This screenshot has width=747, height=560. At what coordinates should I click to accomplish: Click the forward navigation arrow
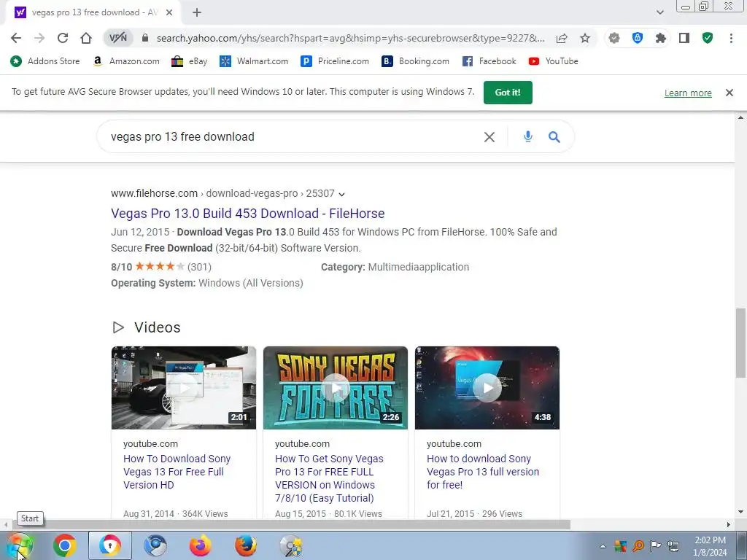tap(39, 38)
